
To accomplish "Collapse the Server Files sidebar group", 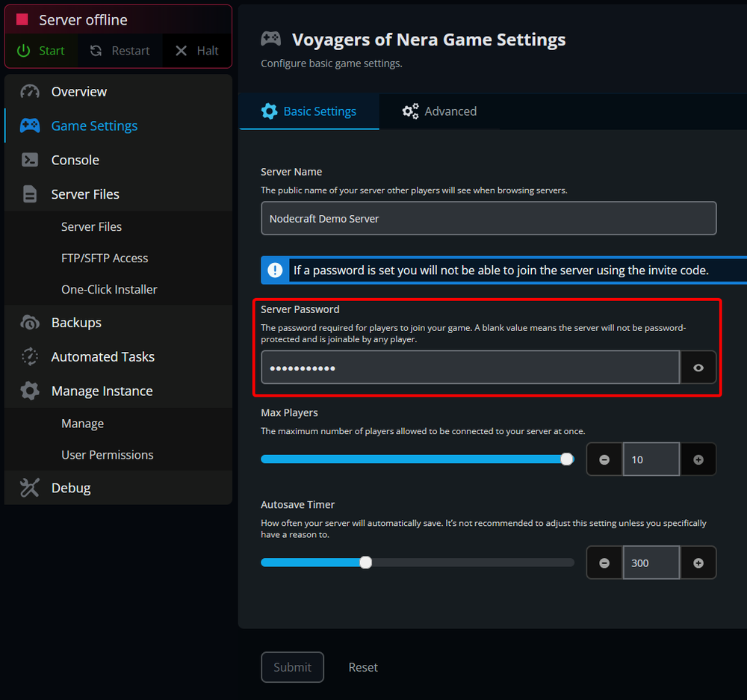I will pos(118,194).
